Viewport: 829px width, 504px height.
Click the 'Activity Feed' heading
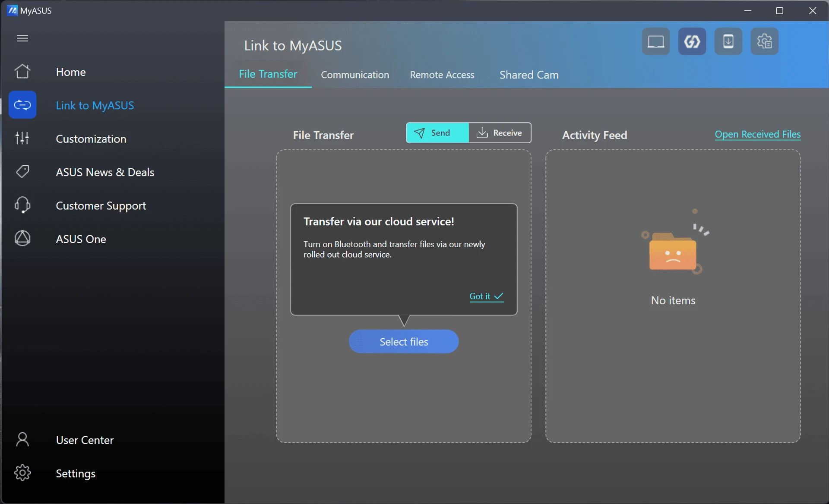point(595,135)
